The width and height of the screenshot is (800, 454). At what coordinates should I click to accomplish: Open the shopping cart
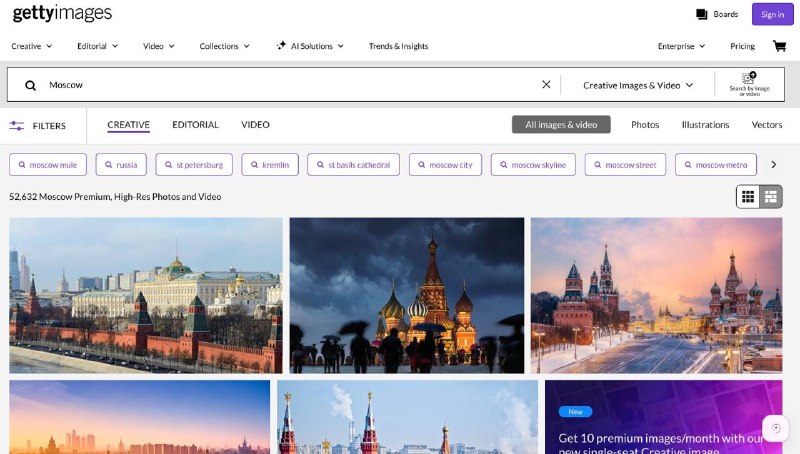pos(779,46)
